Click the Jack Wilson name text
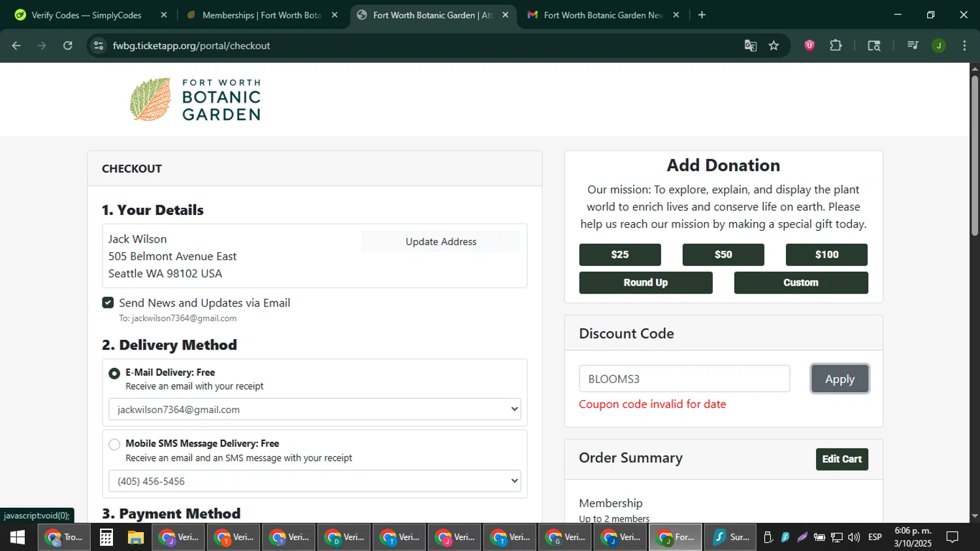This screenshot has width=980, height=551. (x=138, y=239)
